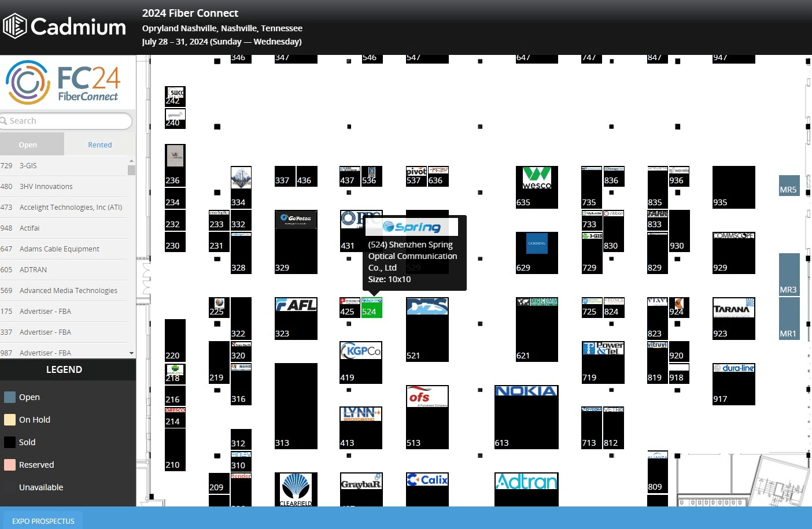Open Advanced Media Technologies entry
Screen dimensions: 812x529
pyautogui.click(x=64, y=291)
